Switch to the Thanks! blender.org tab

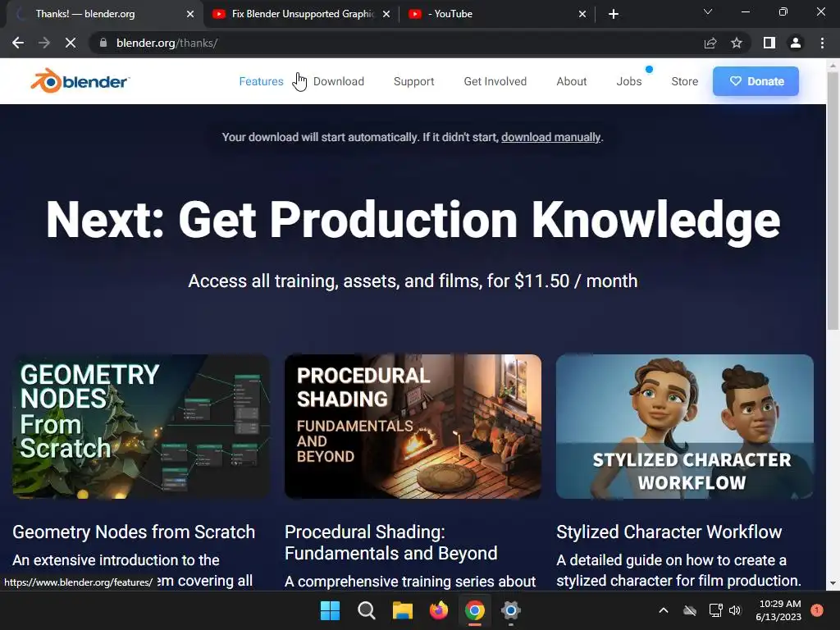[102, 14]
